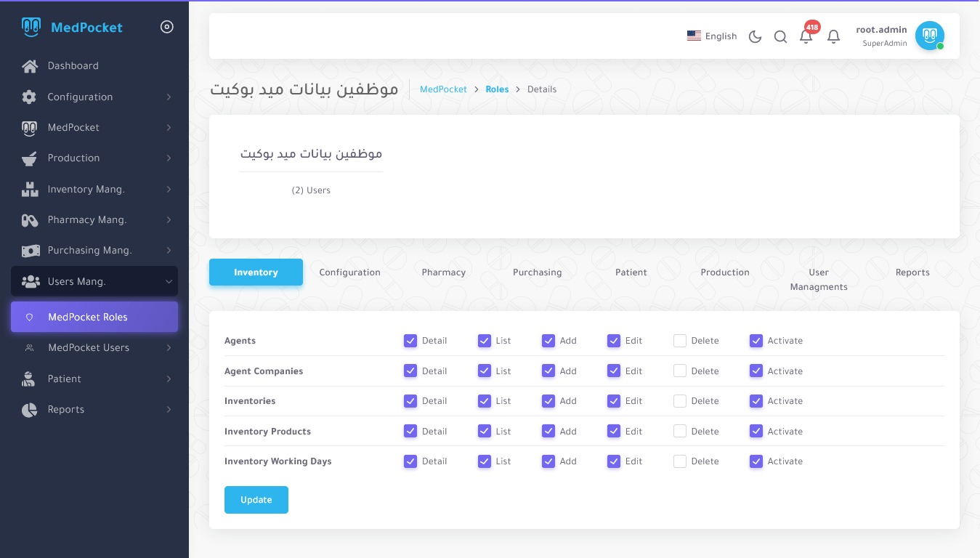Click the Production mortar icon in sidebar
This screenshot has width=980, height=558.
tap(30, 158)
